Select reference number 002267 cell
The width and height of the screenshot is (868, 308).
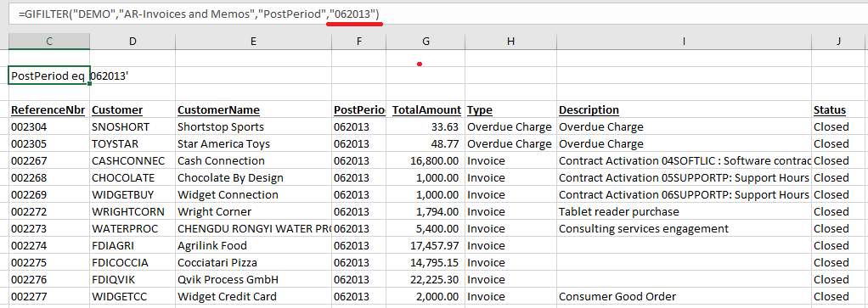click(49, 161)
